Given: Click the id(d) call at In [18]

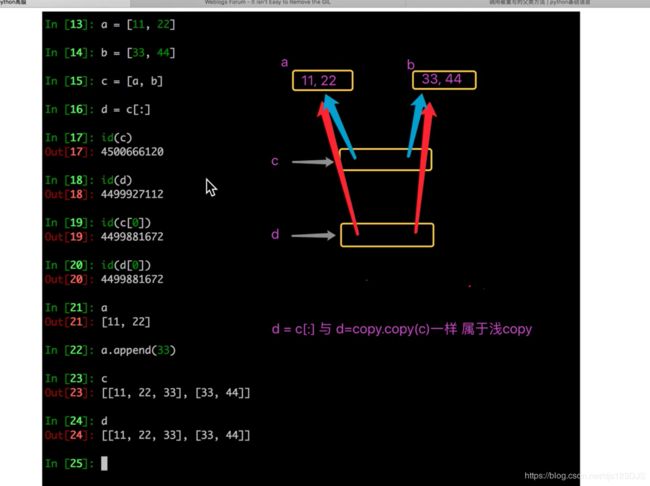Looking at the screenshot, I should (x=116, y=180).
